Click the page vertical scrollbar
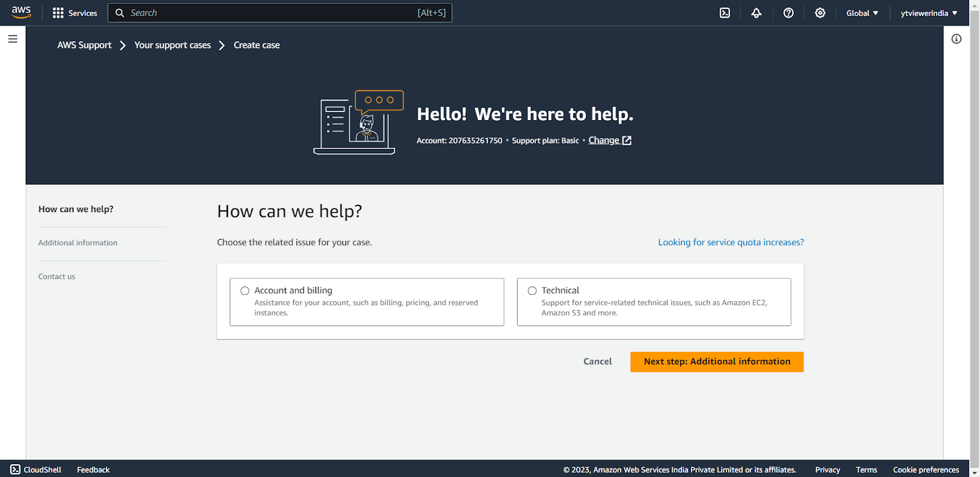The image size is (980, 477). (x=974, y=233)
